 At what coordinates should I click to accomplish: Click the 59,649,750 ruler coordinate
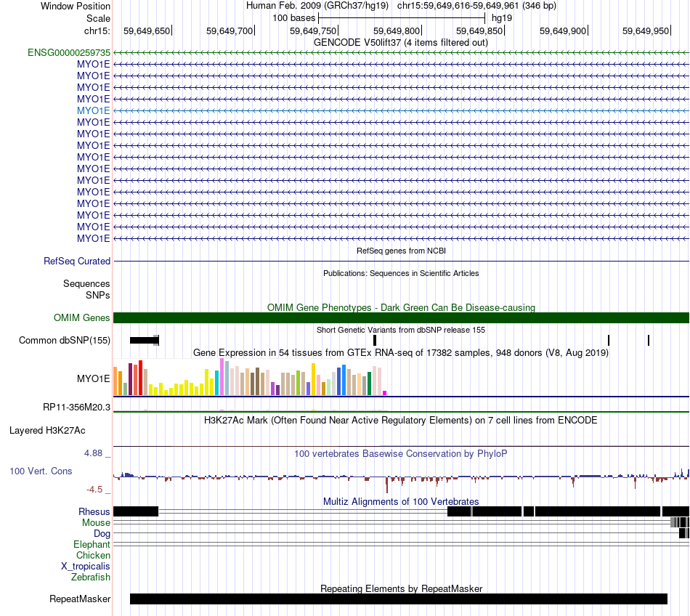coord(313,31)
